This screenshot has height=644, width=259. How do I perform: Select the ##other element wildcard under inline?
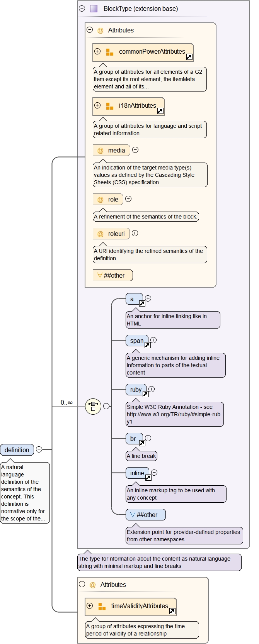coord(145,515)
